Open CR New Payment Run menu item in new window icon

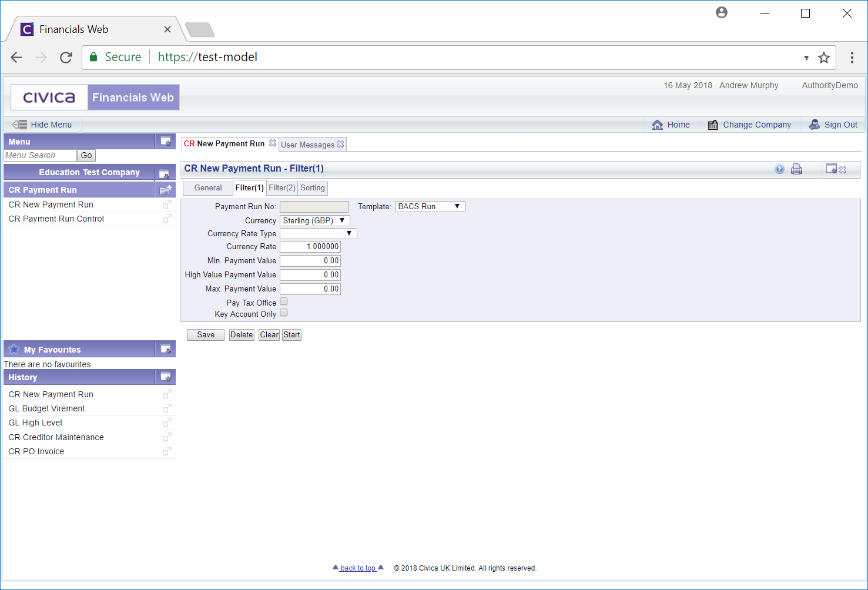pos(167,205)
